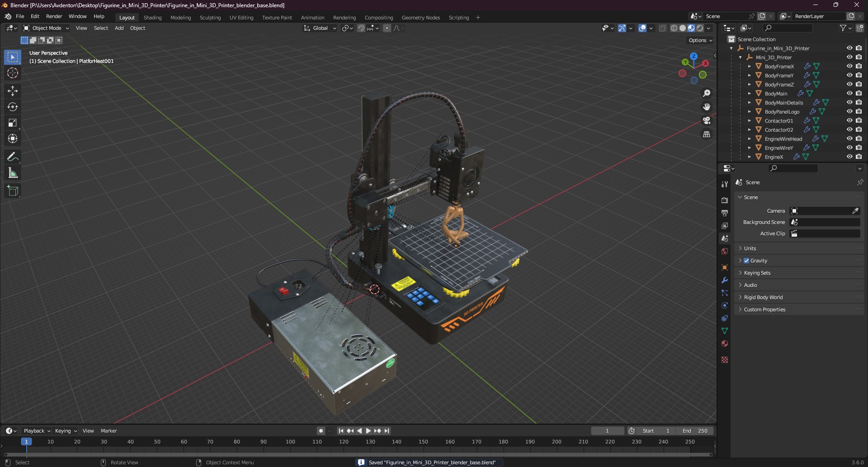This screenshot has height=467, width=868.
Task: Open the Object Mode dropdown
Action: [46, 28]
